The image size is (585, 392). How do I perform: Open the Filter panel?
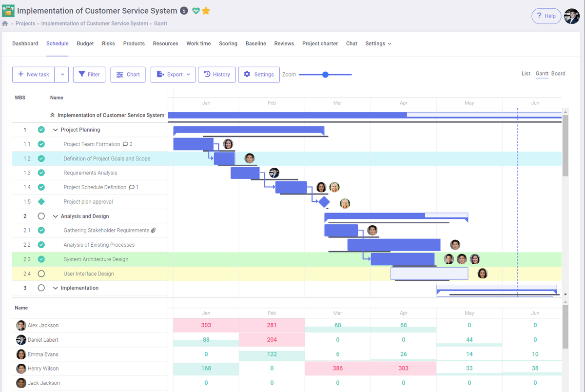pos(89,74)
